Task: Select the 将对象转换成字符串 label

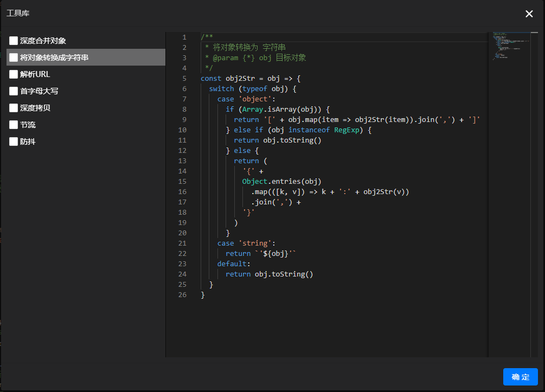Action: pos(54,57)
